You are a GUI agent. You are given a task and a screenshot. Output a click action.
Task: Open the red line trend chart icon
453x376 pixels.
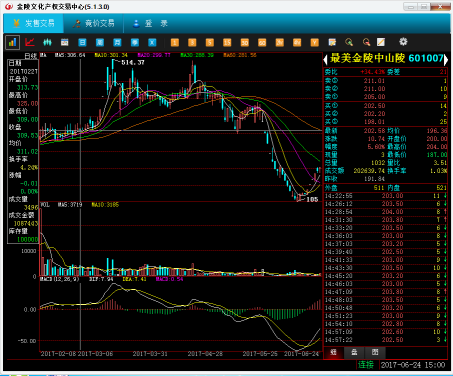tap(30, 42)
